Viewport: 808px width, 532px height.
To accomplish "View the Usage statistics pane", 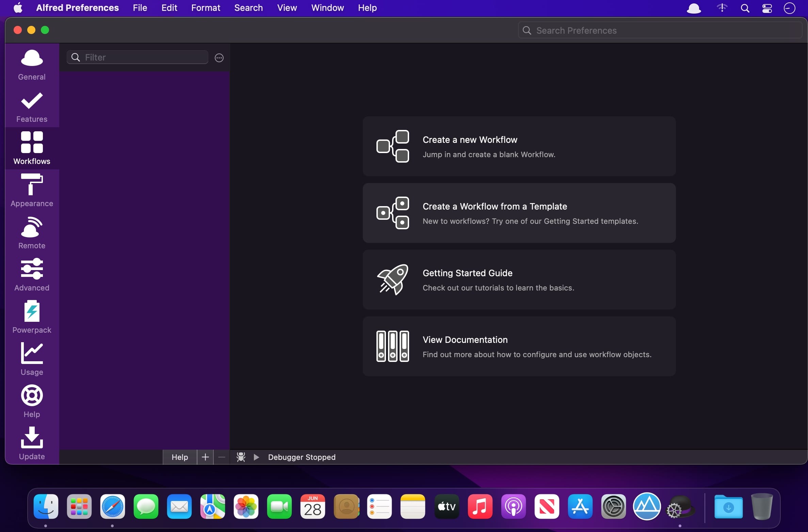I will (x=32, y=360).
